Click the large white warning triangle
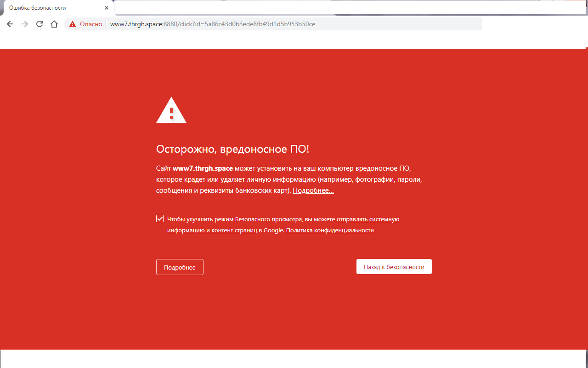Image resolution: width=588 pixels, height=368 pixels. 171,111
